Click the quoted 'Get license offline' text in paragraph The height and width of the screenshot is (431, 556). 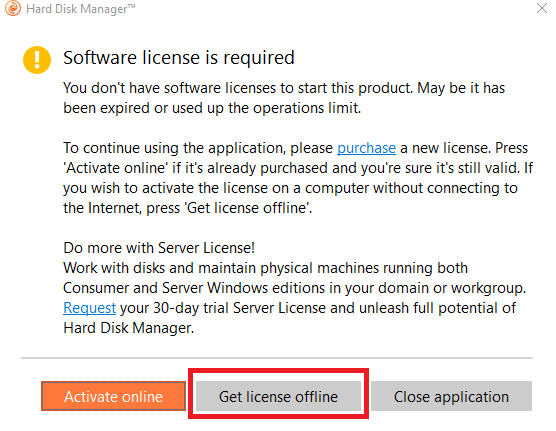tap(247, 208)
